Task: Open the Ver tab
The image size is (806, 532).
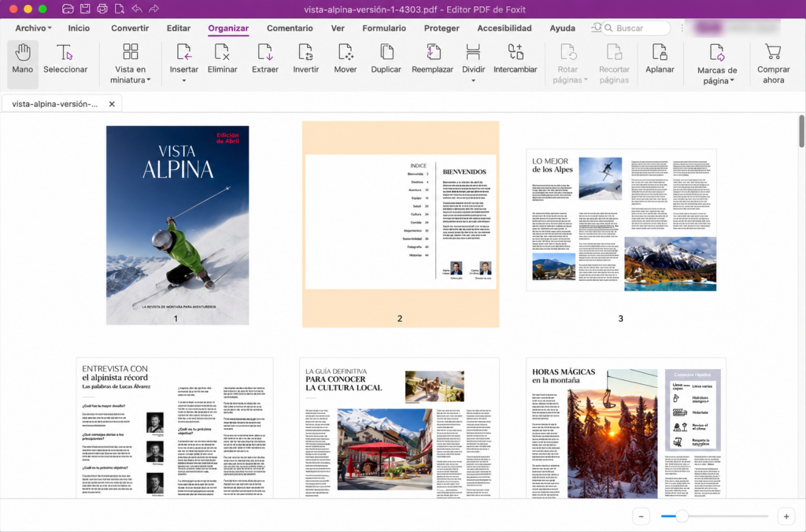Action: (x=338, y=28)
